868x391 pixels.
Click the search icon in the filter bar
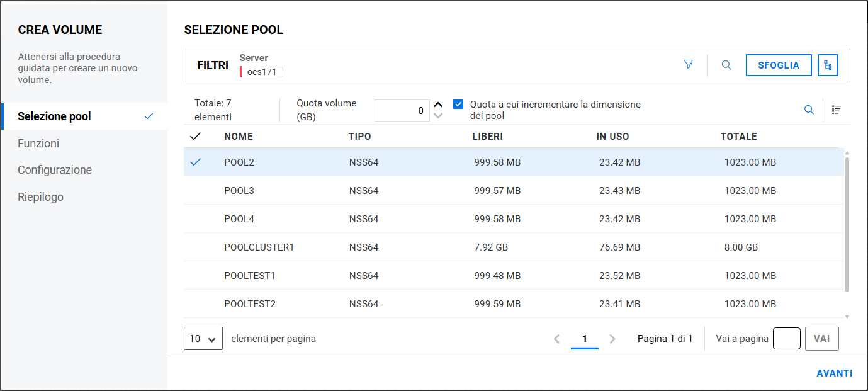pos(726,65)
